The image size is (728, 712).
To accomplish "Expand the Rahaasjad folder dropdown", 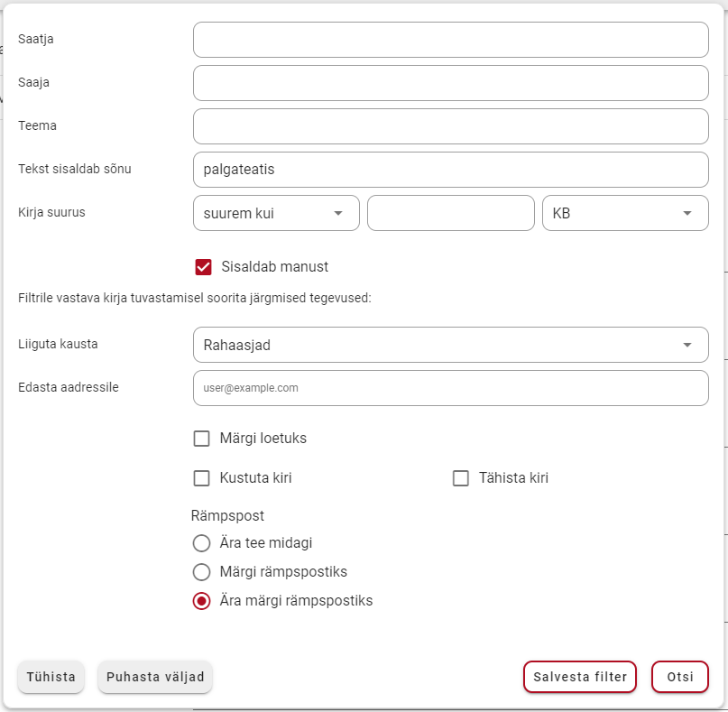I will point(450,345).
